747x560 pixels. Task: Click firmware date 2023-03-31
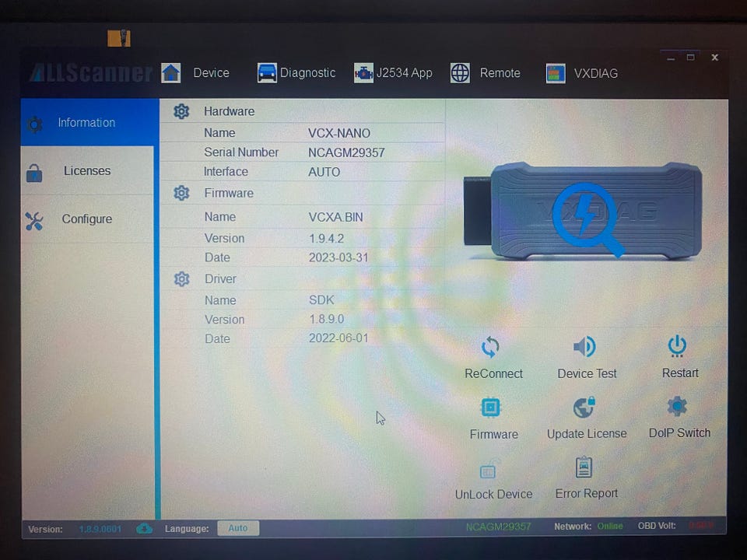pos(338,257)
